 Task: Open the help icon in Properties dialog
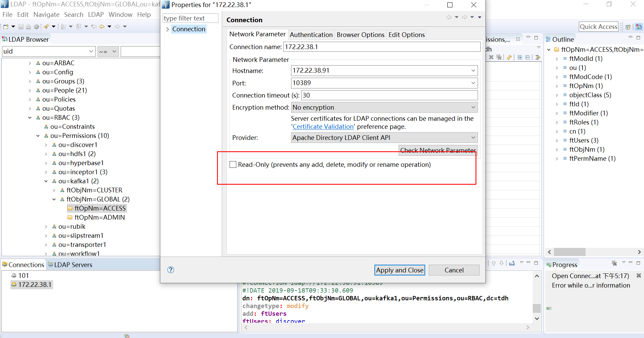point(171,270)
